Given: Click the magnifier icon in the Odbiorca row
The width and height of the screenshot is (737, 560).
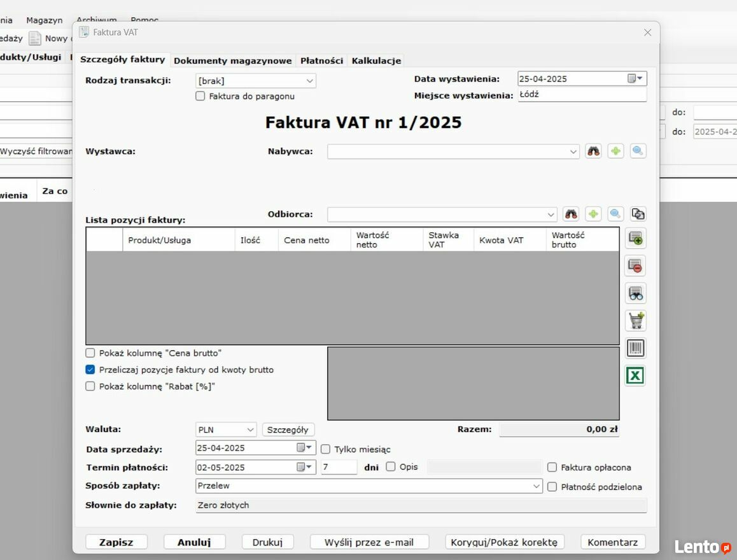Looking at the screenshot, I should coord(615,214).
